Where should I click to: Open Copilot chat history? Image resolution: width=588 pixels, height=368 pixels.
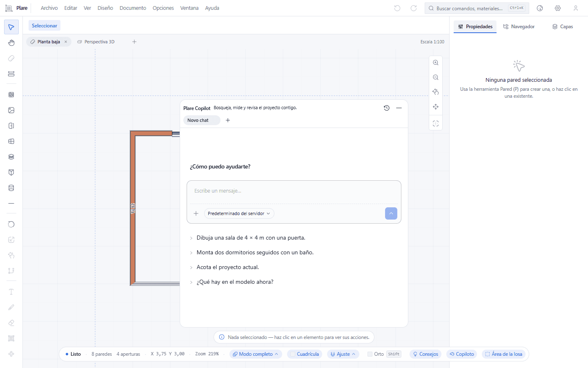pos(387,108)
